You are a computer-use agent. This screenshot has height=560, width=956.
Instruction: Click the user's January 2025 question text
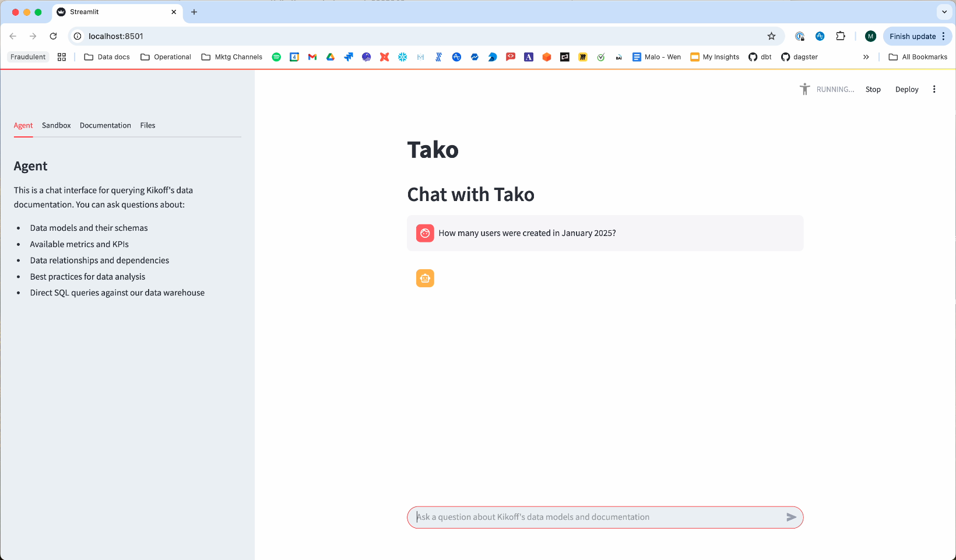pyautogui.click(x=527, y=233)
